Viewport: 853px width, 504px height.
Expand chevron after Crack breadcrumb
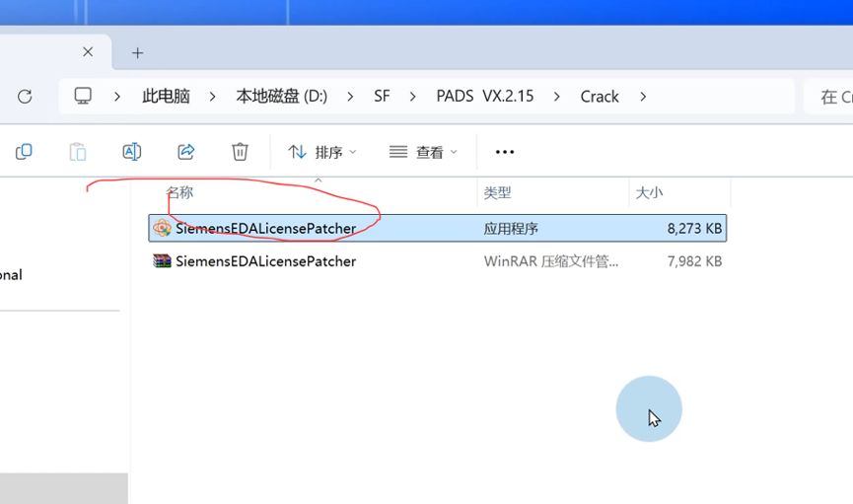(643, 97)
